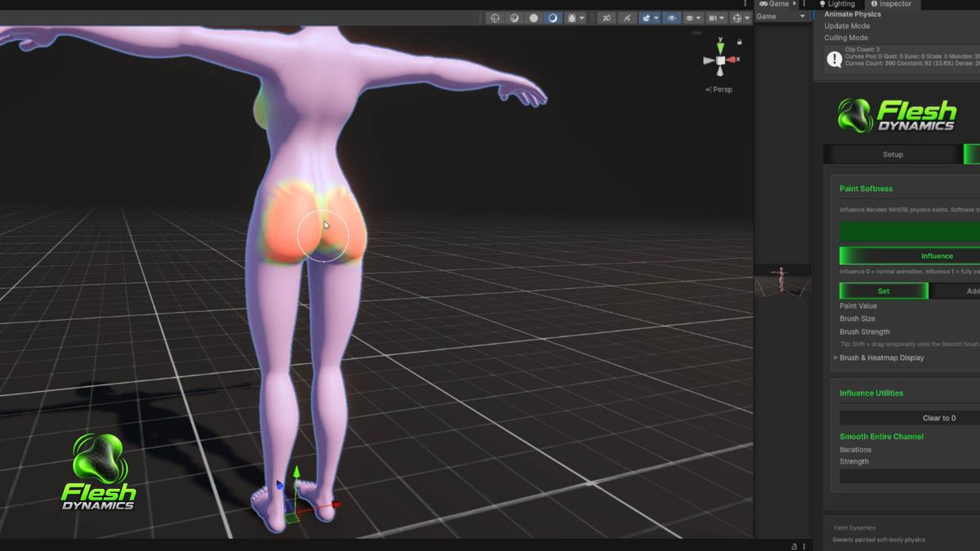Click the Iterations label
This screenshot has width=980, height=551.
[x=855, y=450]
